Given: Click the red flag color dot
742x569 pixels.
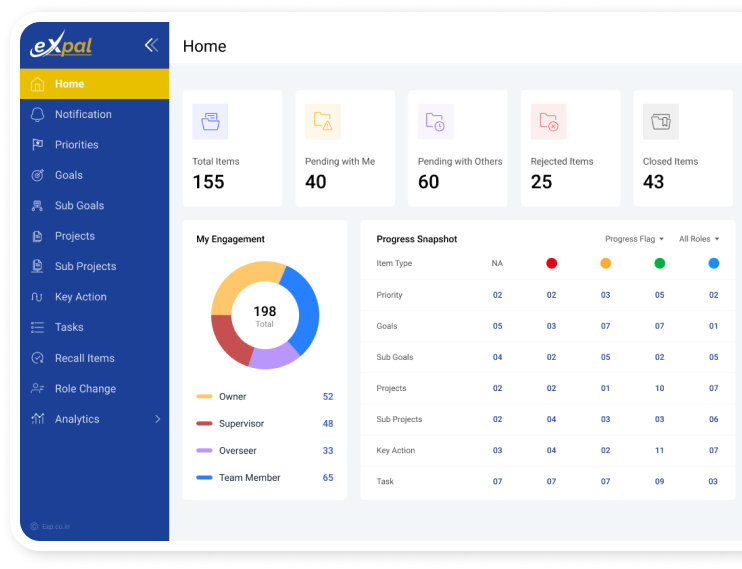Looking at the screenshot, I should pos(551,263).
